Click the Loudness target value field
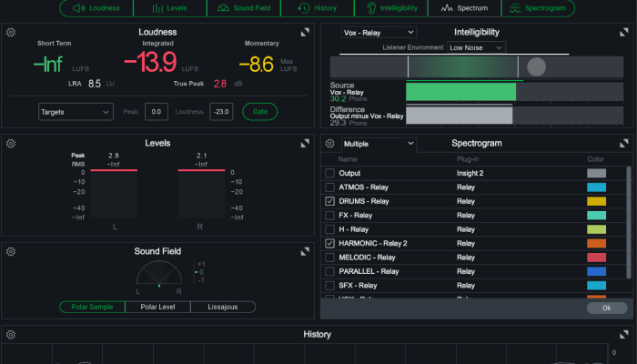Screen dimensions: 637x364 (220, 112)
